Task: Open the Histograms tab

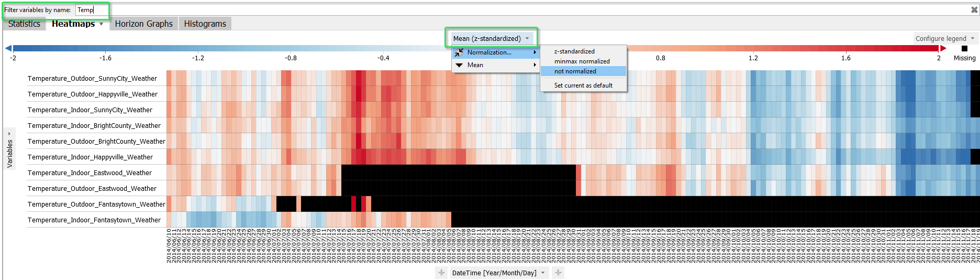Action: pos(205,24)
